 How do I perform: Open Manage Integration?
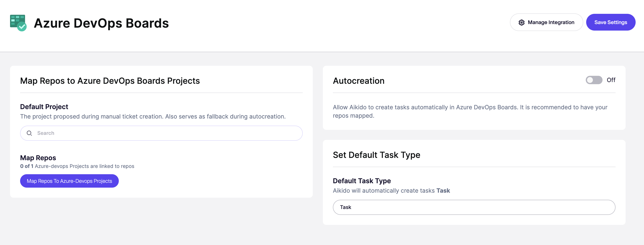(546, 22)
